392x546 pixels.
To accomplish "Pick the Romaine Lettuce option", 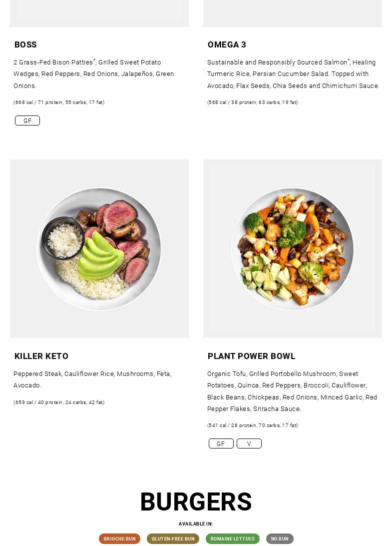I will click(233, 538).
